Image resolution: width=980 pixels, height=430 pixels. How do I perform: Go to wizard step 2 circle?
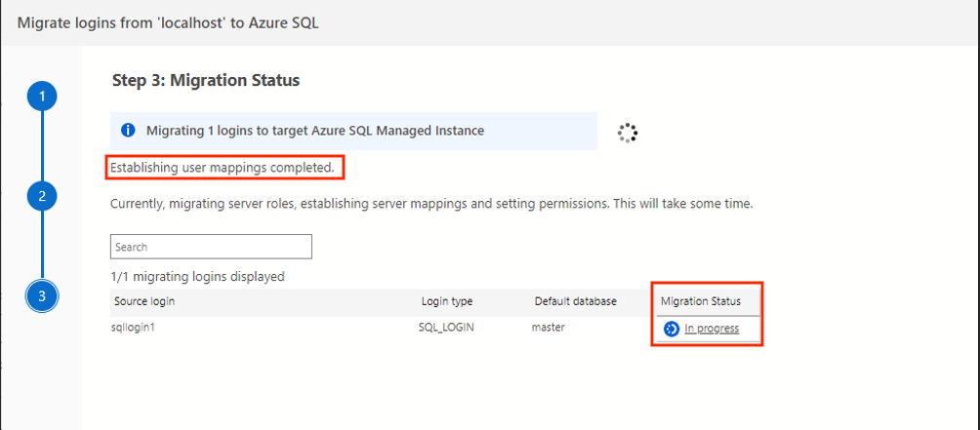pyautogui.click(x=42, y=197)
